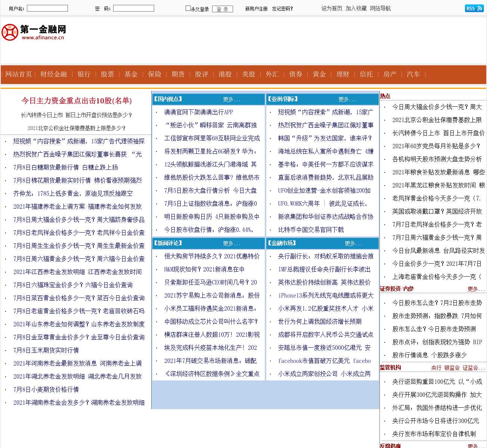Image resolution: width=487 pixels, height=448 pixels.
Task: Click the 忘记密码 link
Action: tap(282, 9)
